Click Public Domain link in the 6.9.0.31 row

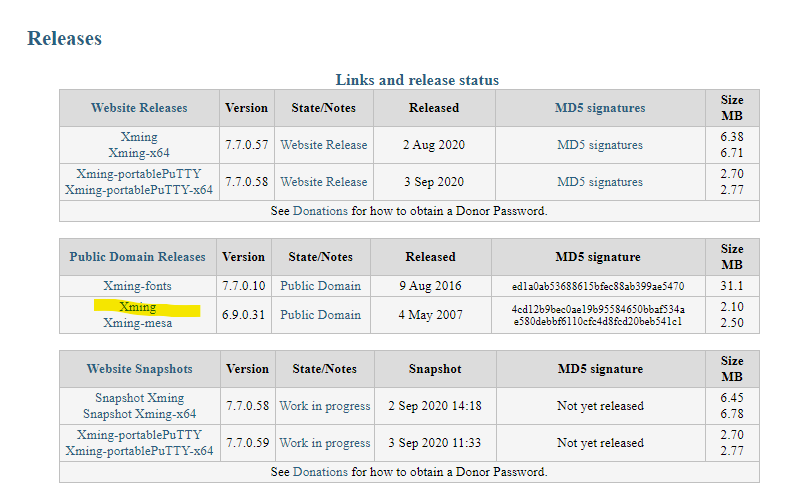coord(320,315)
